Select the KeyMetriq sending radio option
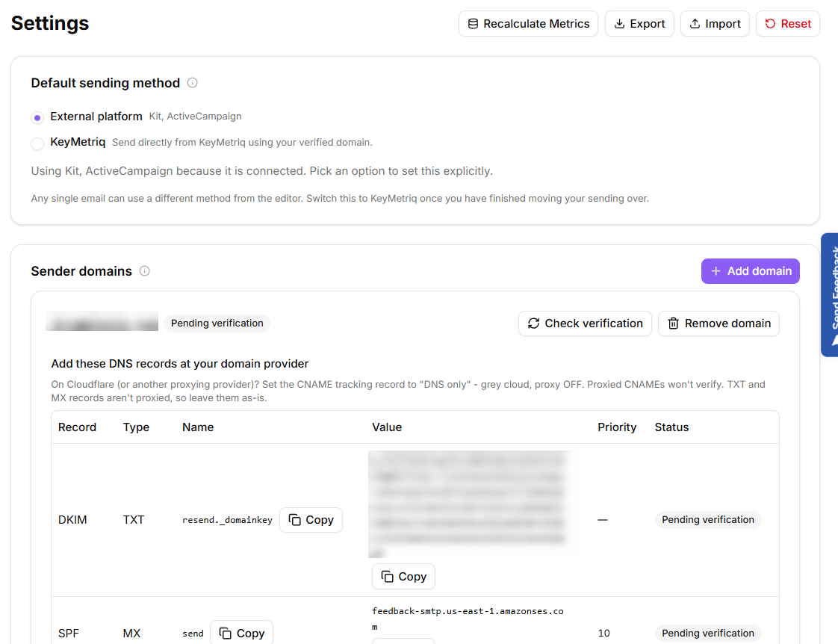Screen dimensions: 838x644 [37, 143]
